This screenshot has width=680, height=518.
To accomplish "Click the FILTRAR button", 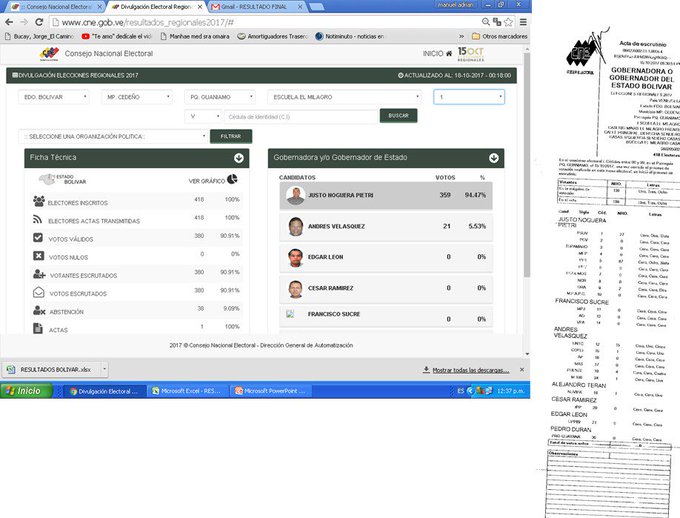I will click(x=231, y=136).
